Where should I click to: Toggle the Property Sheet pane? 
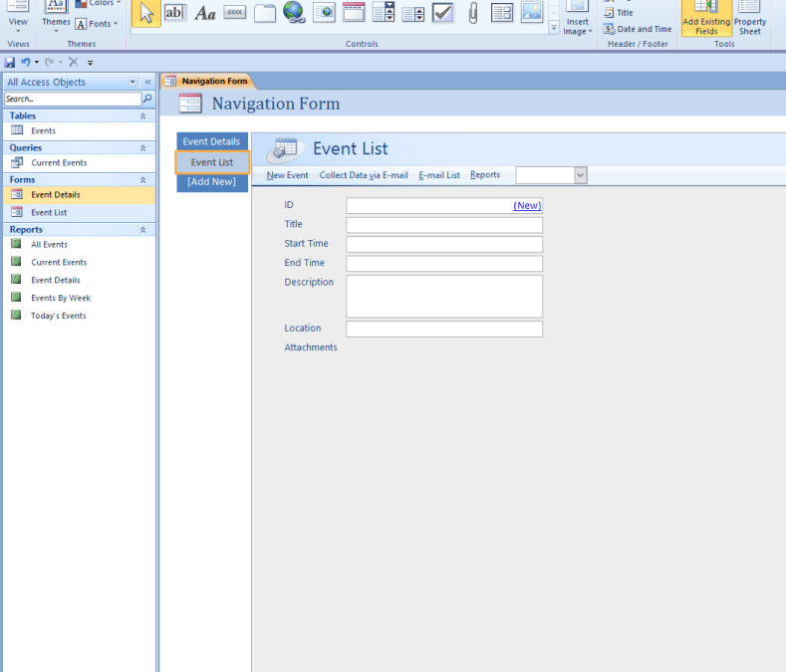pos(750,19)
